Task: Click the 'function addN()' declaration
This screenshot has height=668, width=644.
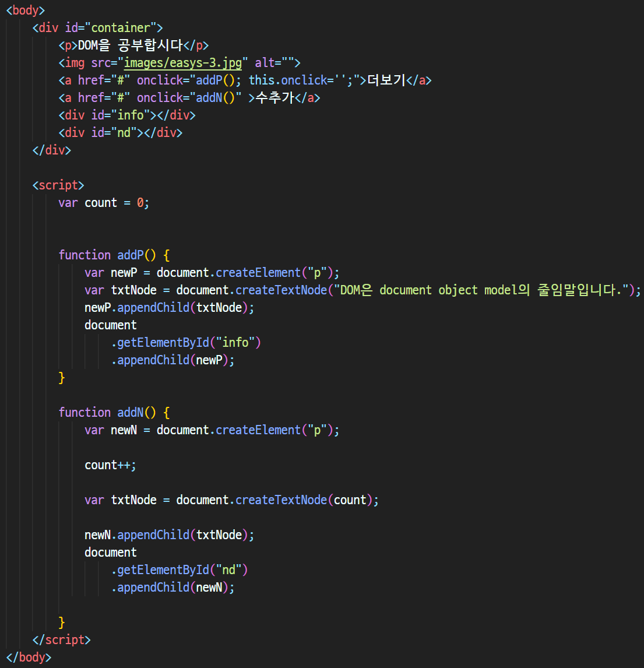Action: pyautogui.click(x=114, y=412)
